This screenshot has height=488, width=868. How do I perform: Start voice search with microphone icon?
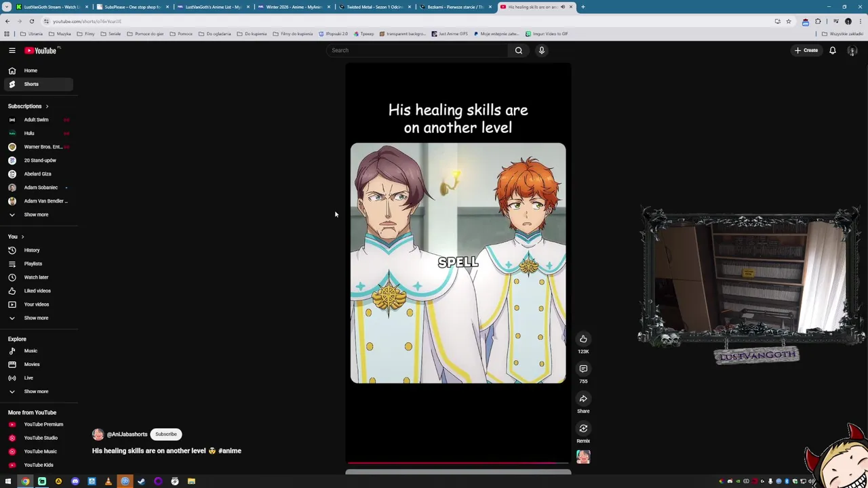pos(542,50)
